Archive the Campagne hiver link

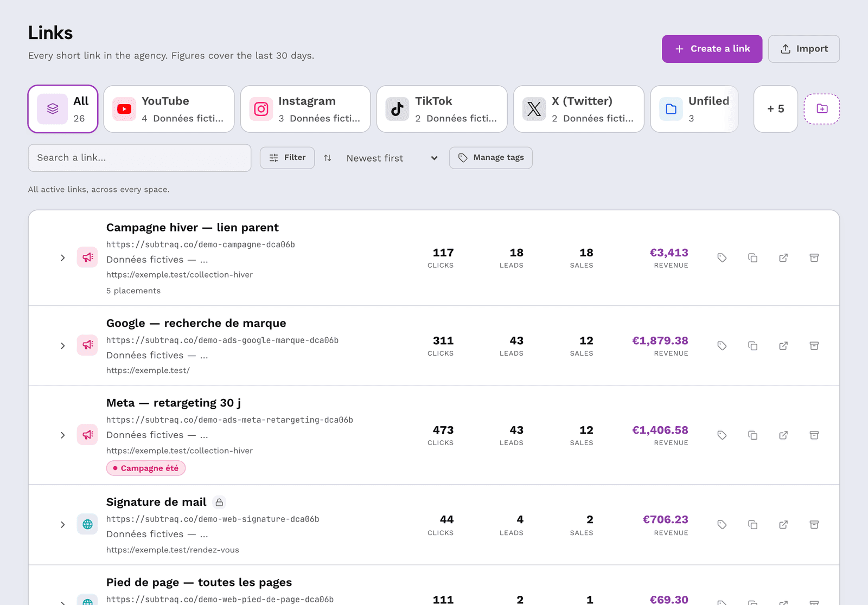click(x=814, y=258)
